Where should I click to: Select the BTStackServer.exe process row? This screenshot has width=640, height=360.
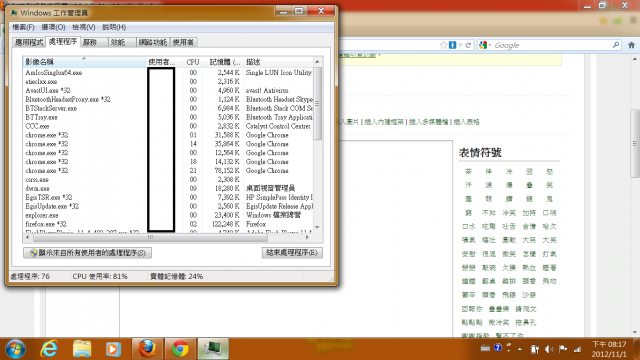168,108
